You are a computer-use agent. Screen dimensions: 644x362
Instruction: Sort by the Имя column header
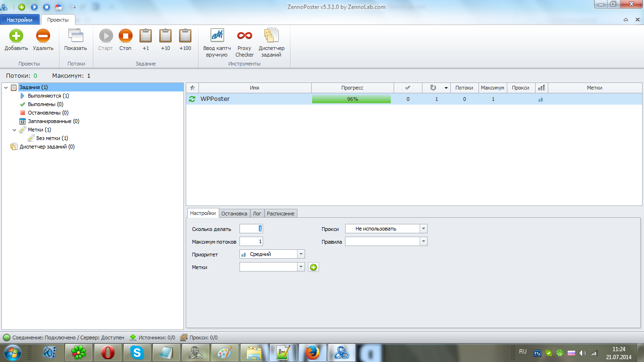pyautogui.click(x=255, y=88)
